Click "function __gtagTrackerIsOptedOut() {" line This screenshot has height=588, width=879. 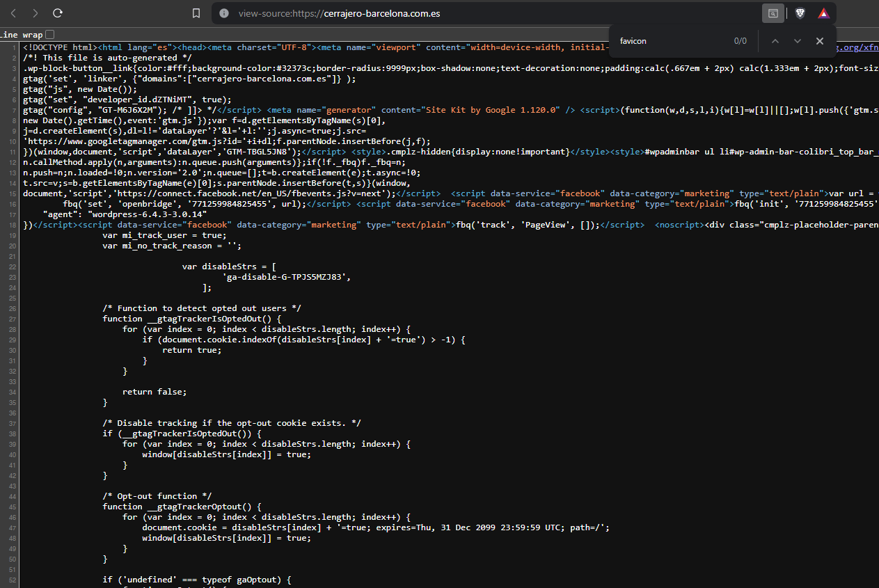[x=192, y=319]
